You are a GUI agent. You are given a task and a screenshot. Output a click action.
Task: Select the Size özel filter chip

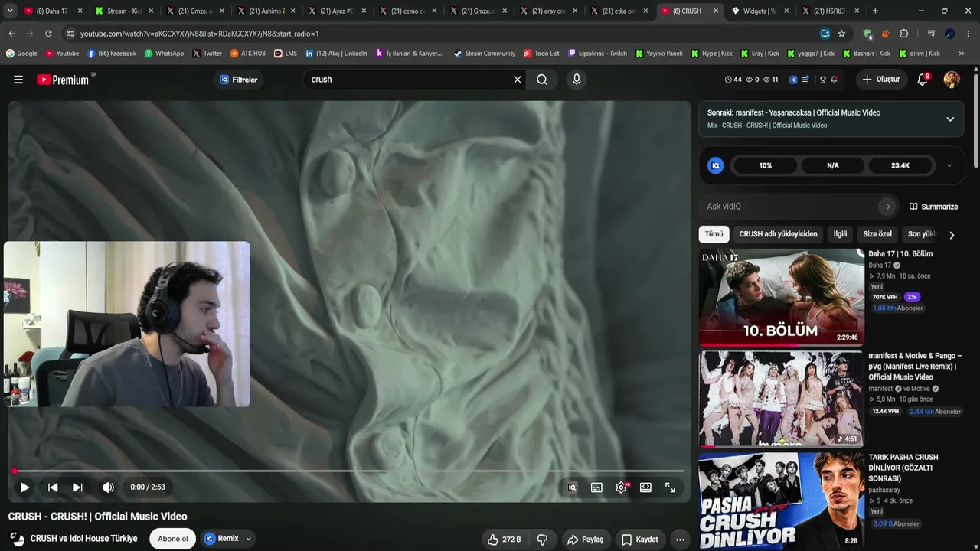pos(877,234)
